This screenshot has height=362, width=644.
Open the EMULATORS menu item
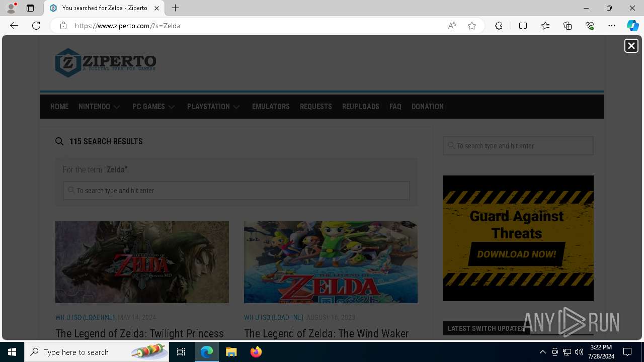tap(271, 107)
